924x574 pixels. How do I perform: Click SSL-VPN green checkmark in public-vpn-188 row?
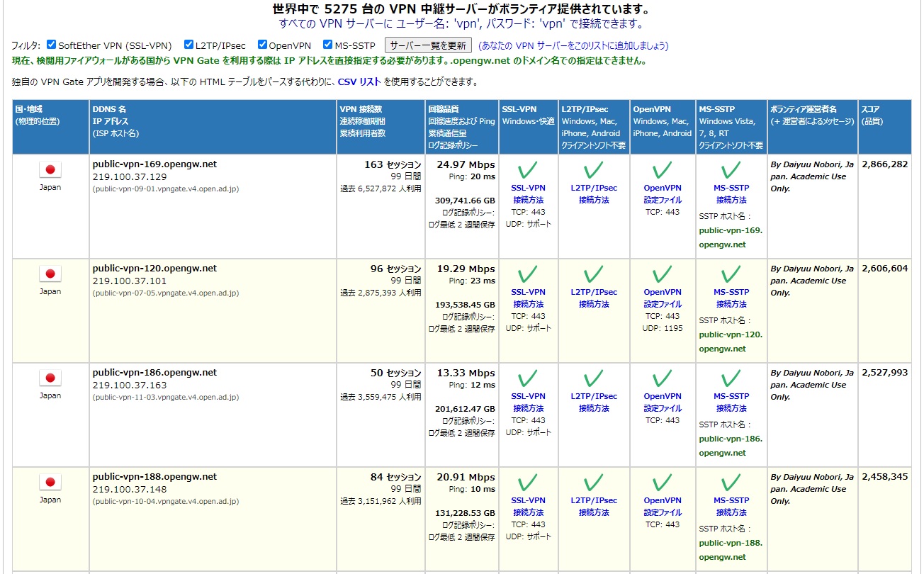528,483
